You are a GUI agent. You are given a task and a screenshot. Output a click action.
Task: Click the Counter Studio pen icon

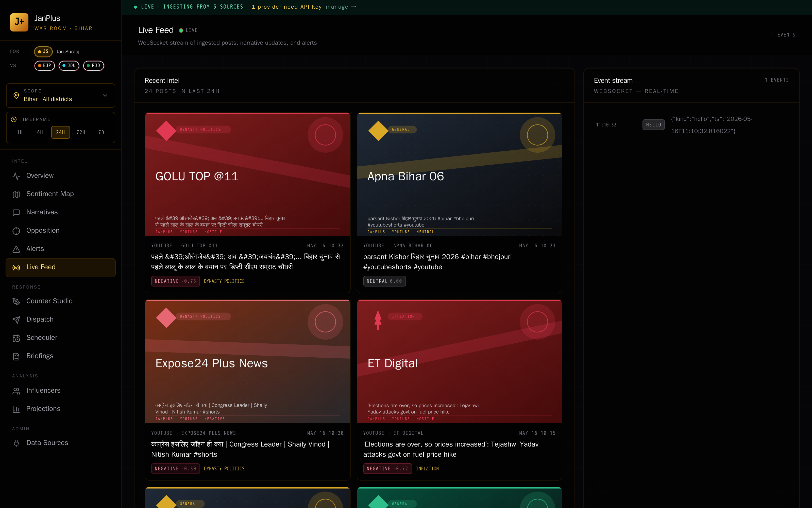(x=16, y=301)
